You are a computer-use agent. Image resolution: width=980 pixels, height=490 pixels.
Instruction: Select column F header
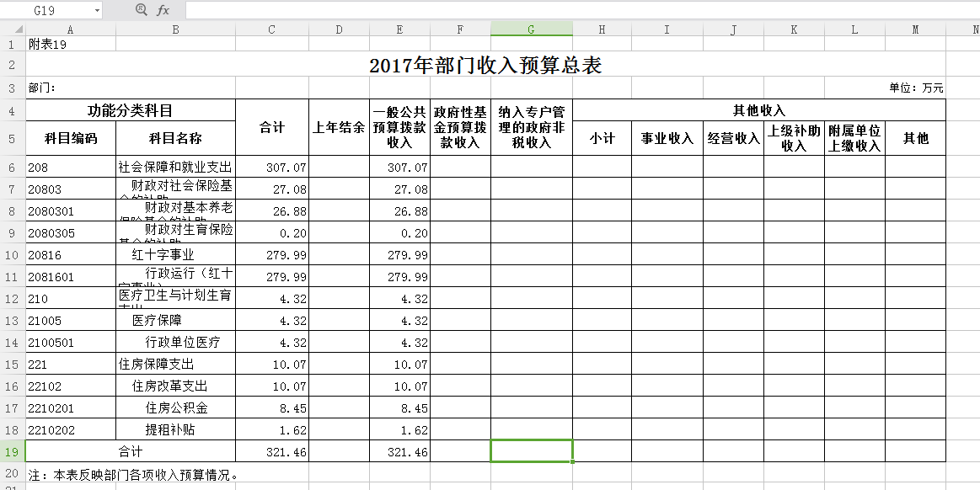[x=460, y=29]
